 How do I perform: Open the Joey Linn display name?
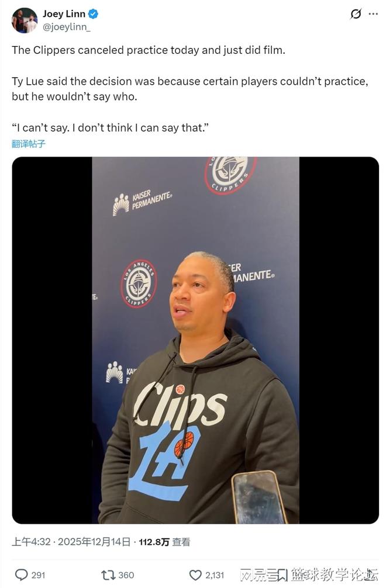(64, 14)
